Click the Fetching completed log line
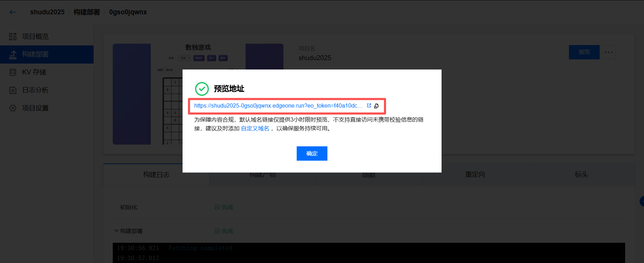644x263 pixels. [x=200, y=248]
